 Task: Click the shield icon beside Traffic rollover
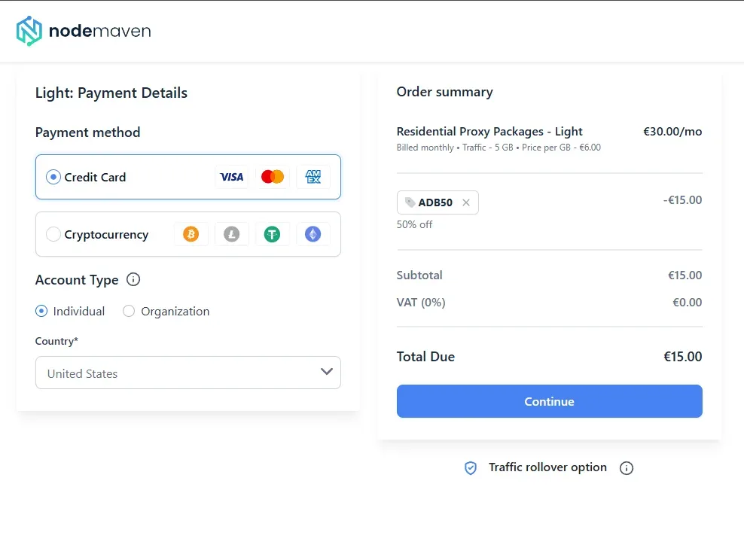point(471,468)
